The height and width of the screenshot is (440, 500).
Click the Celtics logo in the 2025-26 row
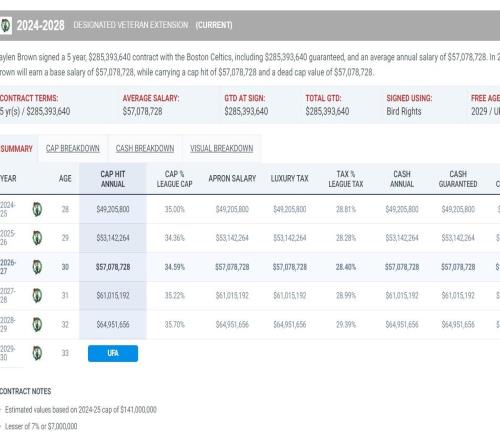coord(37,238)
